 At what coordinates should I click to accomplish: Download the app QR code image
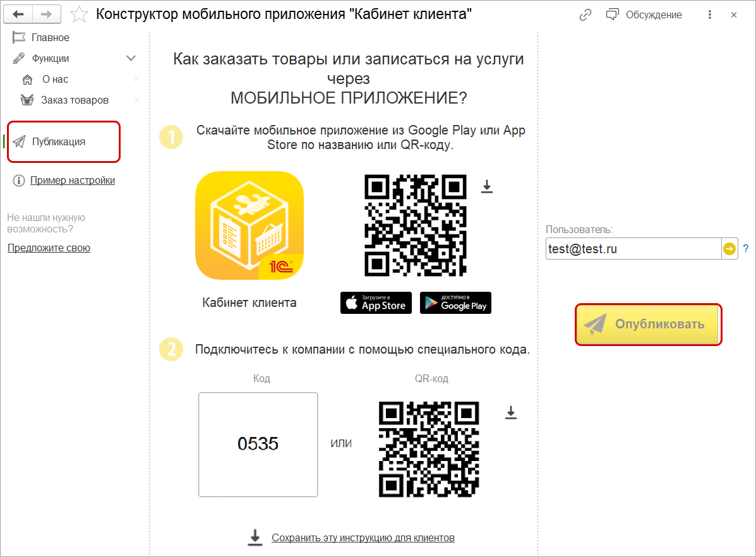(x=487, y=187)
